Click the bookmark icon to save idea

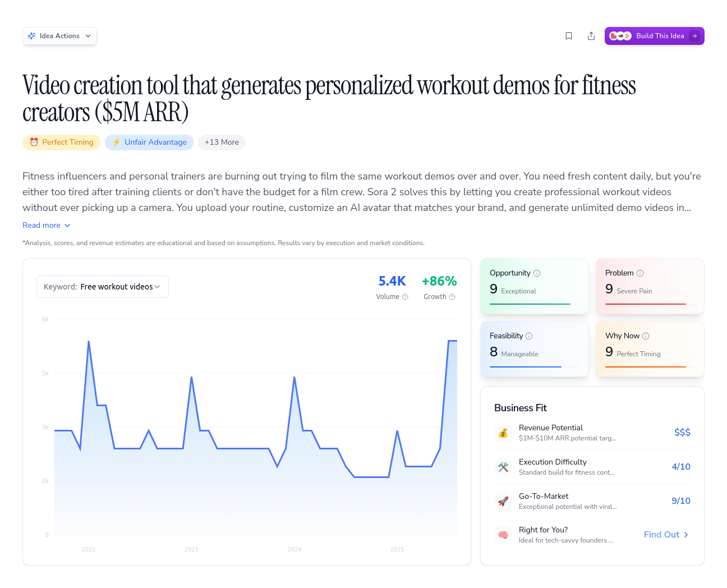[569, 36]
